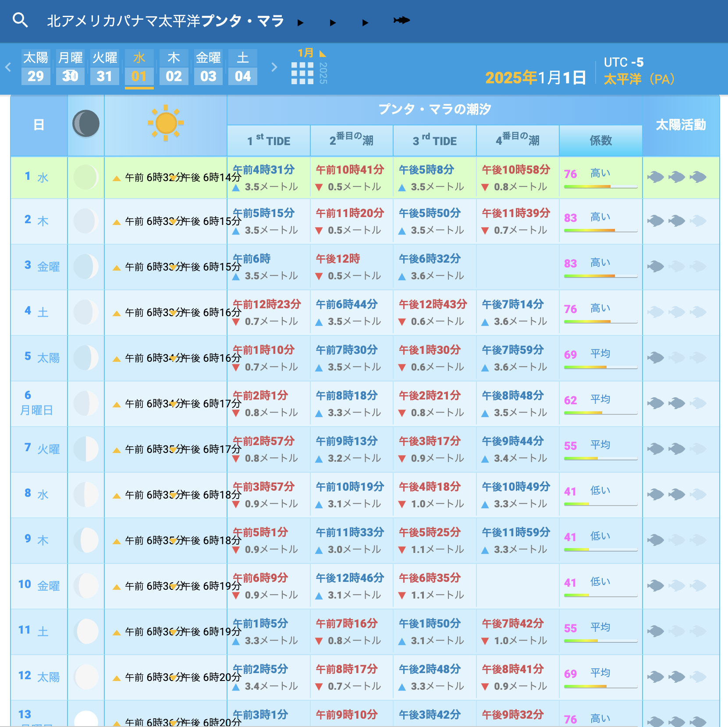Click the プンタ・マラ location title
Screen dimensions: 728x727
pos(242,21)
